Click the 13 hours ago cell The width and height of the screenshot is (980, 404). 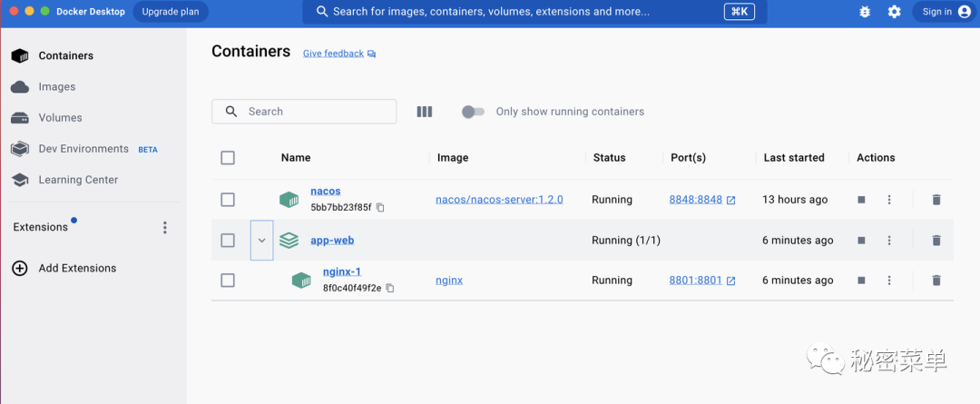point(795,200)
